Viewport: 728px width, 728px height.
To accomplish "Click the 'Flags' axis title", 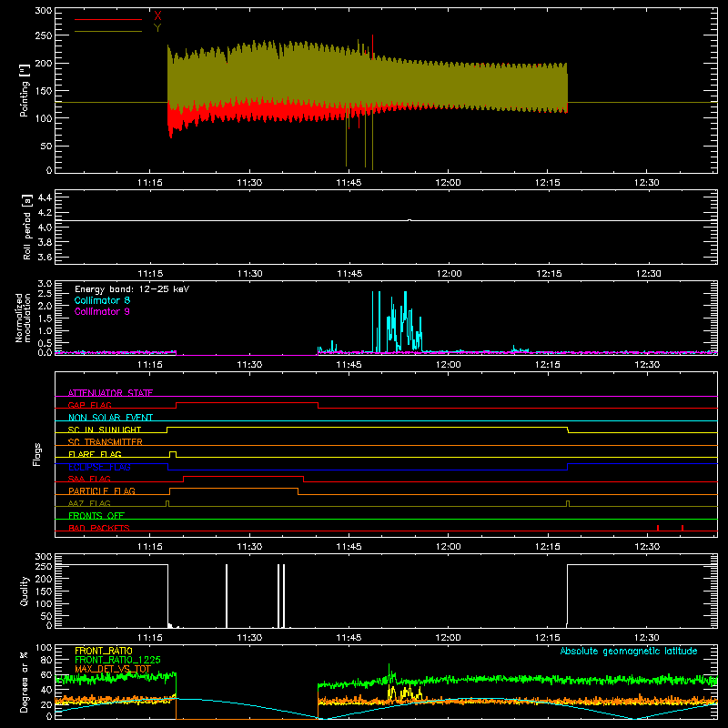I will pos(36,454).
